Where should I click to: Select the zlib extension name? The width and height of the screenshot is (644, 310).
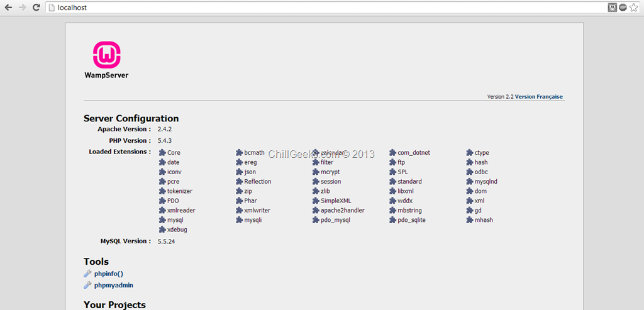click(326, 191)
